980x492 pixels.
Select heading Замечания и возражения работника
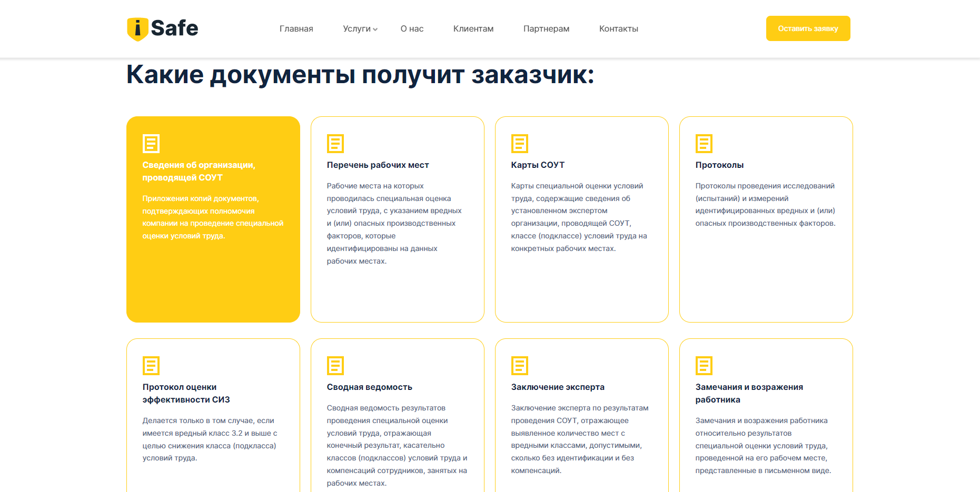click(x=749, y=394)
